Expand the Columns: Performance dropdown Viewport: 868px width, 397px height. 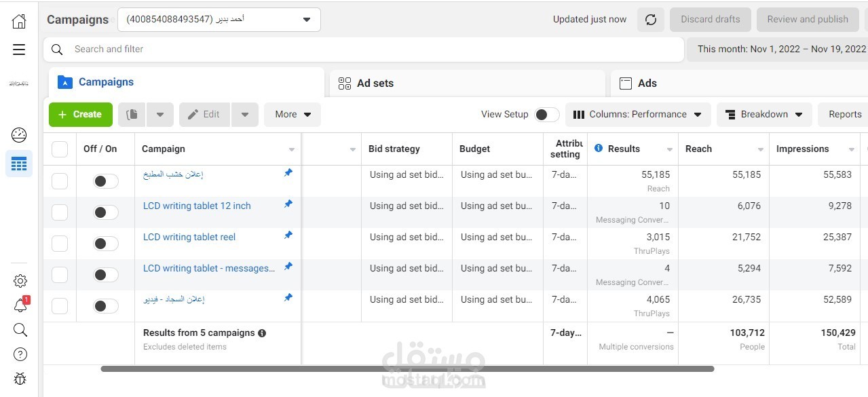click(638, 115)
